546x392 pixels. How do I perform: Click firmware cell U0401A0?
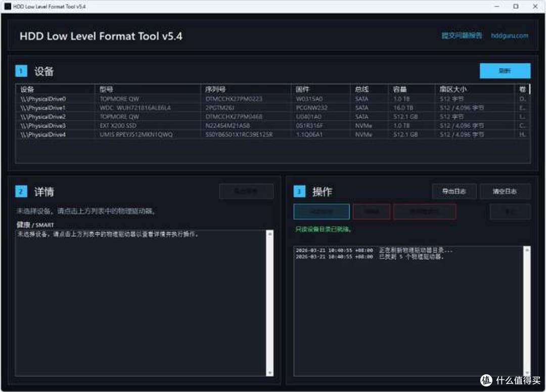click(308, 117)
